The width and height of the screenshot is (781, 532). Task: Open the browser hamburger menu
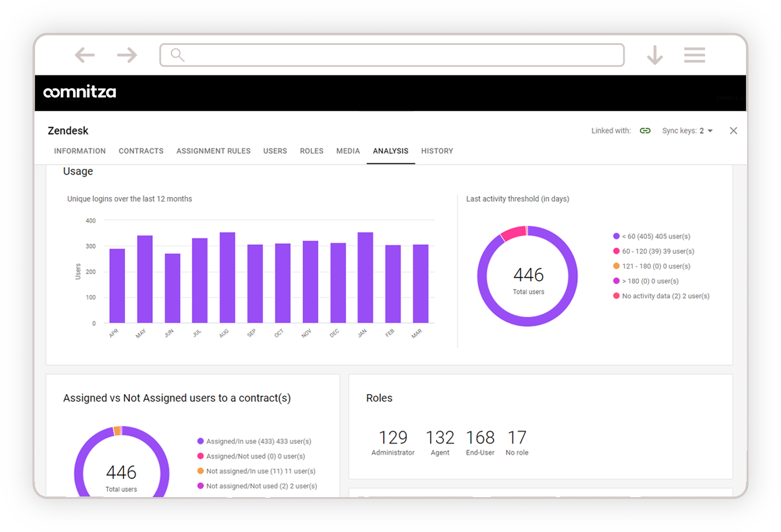pos(694,55)
